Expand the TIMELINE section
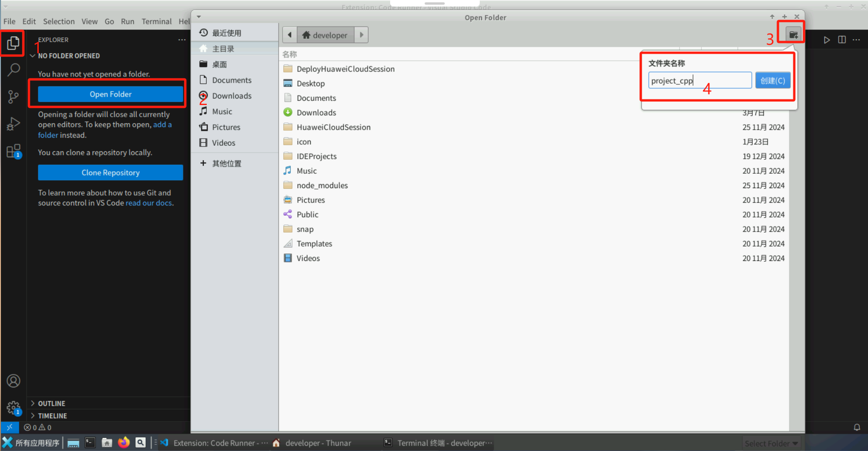Viewport: 868px width, 451px height. pos(53,415)
